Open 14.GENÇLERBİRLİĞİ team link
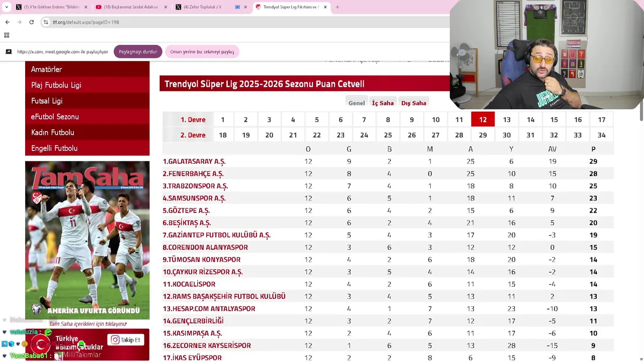This screenshot has height=362, width=644. (193, 321)
